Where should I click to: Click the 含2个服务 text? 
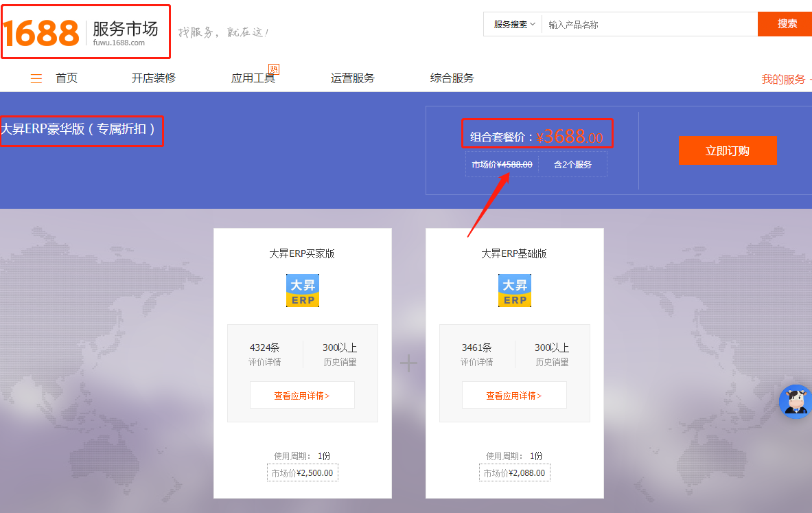[572, 164]
